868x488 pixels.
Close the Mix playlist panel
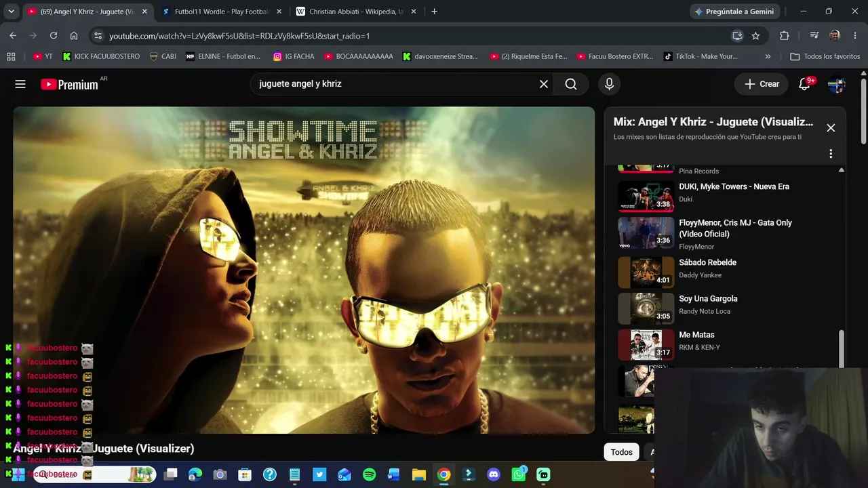pyautogui.click(x=831, y=127)
